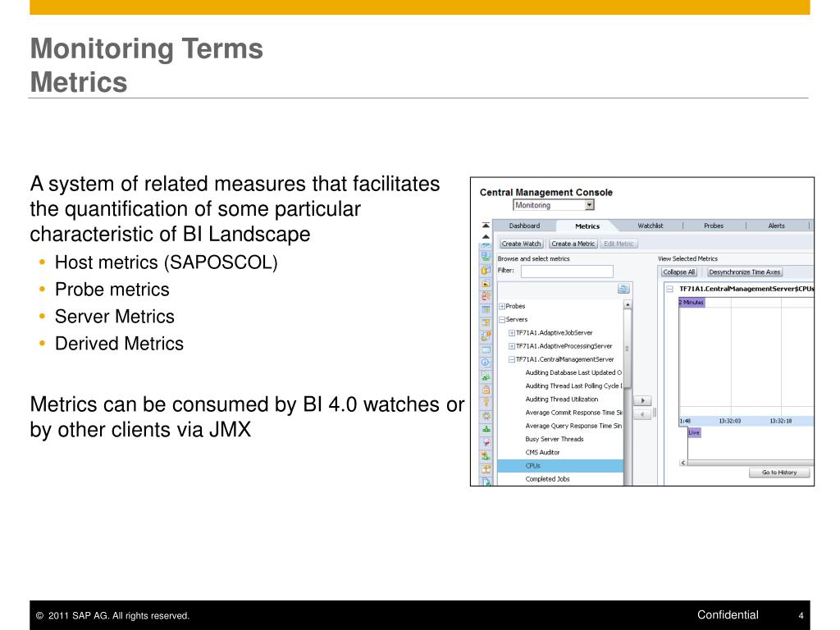This screenshot has height=630, width=840.
Task: Select Busy Server Threads metric
Action: 555,440
